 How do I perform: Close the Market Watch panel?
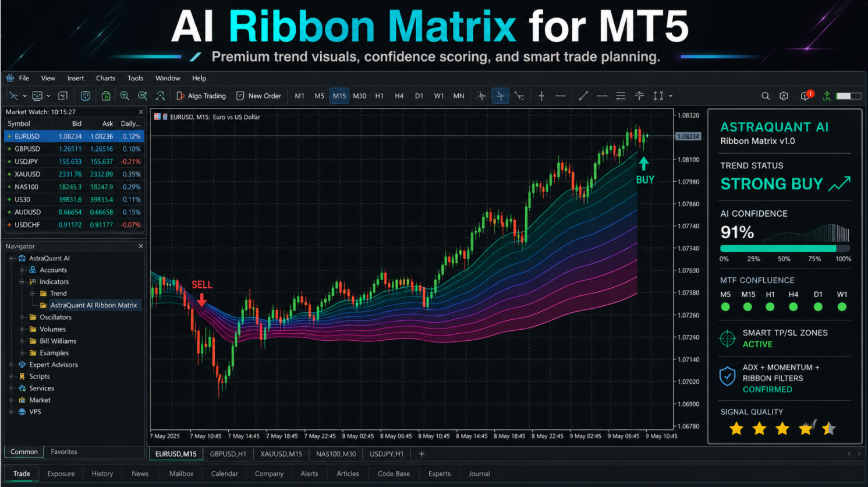(140, 112)
